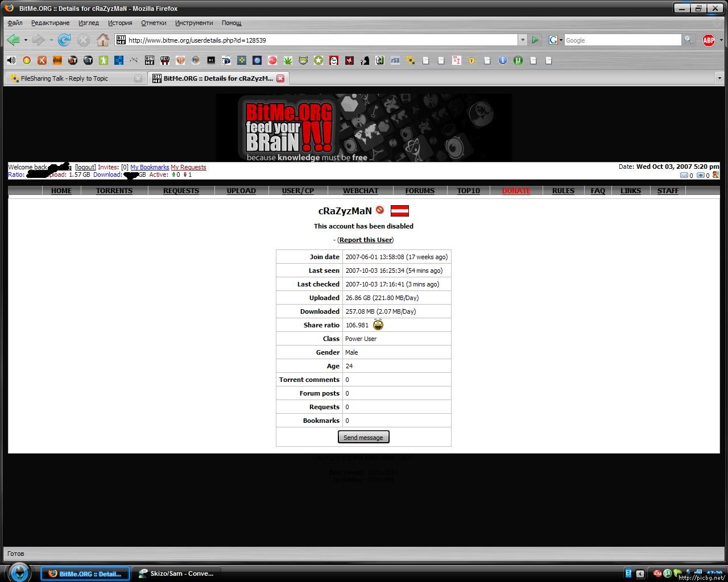
Task: Open the red 'TI' bookmark icon
Action: click(457, 60)
